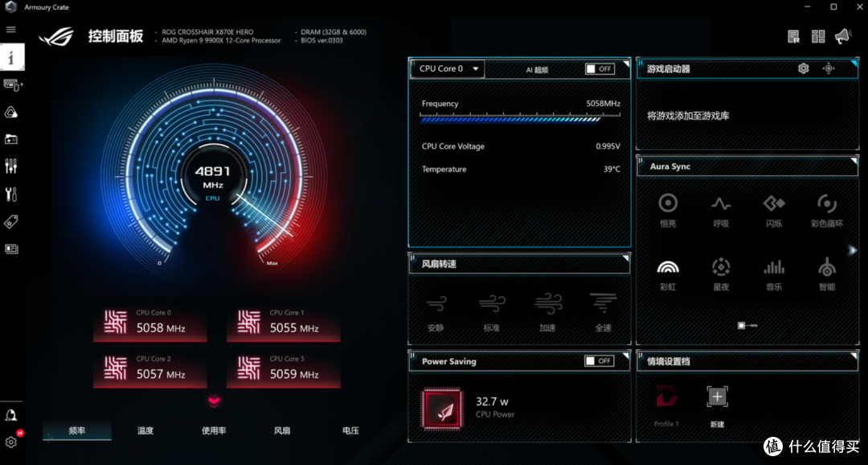This screenshot has width=868, height=465.
Task: Open settings gear with notification badge
Action: tap(11, 442)
